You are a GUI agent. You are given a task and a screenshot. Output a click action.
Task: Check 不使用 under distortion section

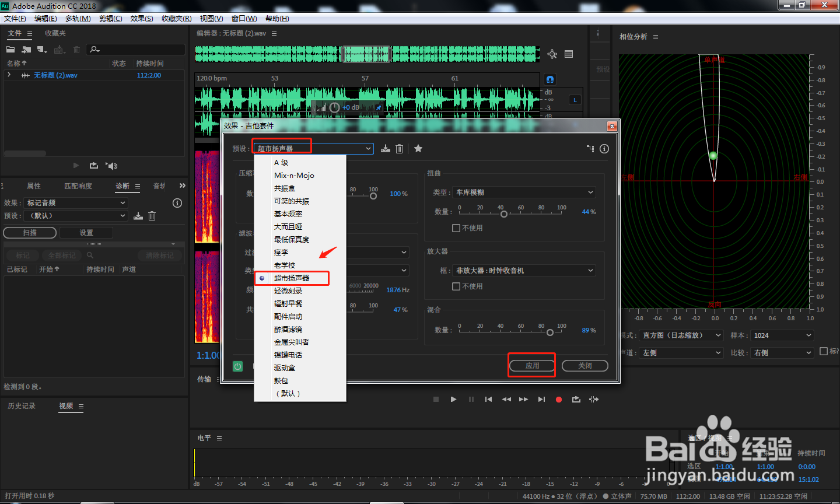[456, 228]
